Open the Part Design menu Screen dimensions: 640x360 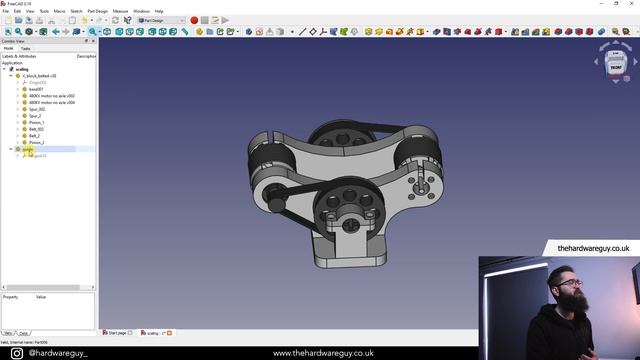[98, 11]
